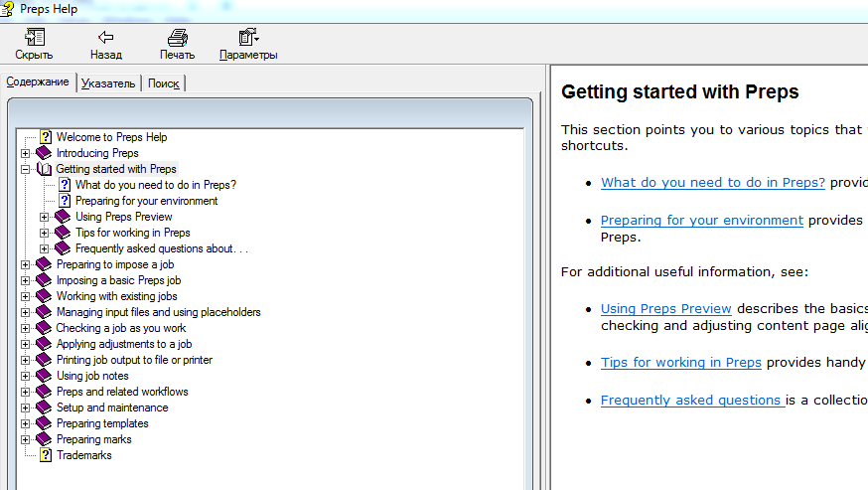Expand the Frequently asked questions about node
868x490 pixels.
[x=45, y=248]
